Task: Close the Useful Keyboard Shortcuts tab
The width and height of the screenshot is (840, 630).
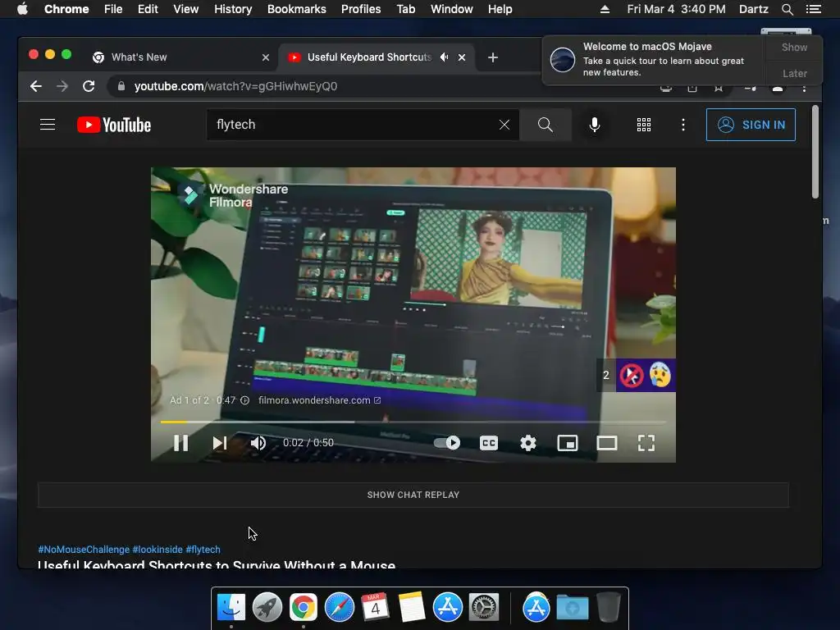Action: click(462, 57)
